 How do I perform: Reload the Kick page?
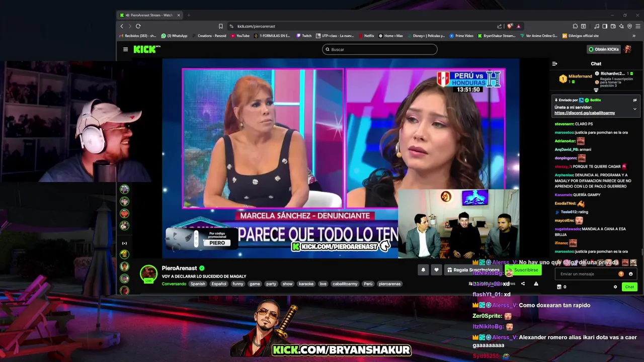[138, 26]
